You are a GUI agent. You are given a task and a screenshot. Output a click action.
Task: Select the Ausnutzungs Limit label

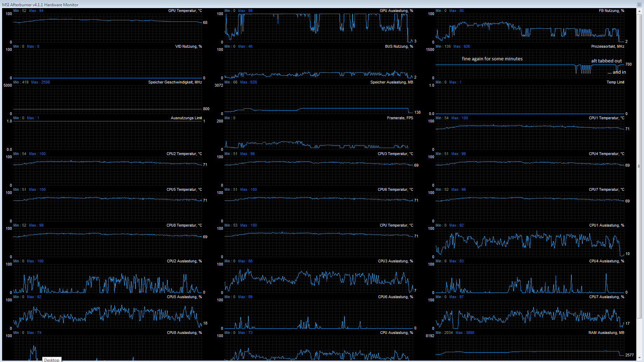pos(186,118)
